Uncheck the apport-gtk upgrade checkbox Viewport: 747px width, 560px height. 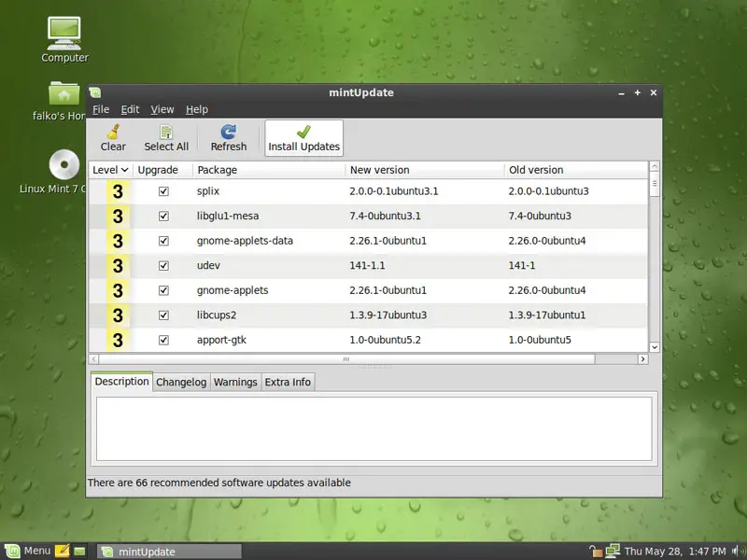[x=163, y=340]
